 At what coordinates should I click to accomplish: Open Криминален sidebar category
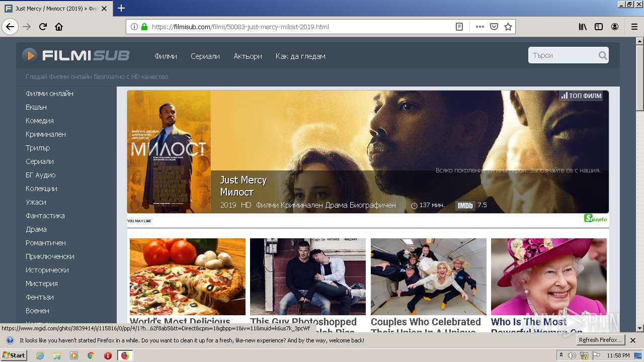point(46,134)
